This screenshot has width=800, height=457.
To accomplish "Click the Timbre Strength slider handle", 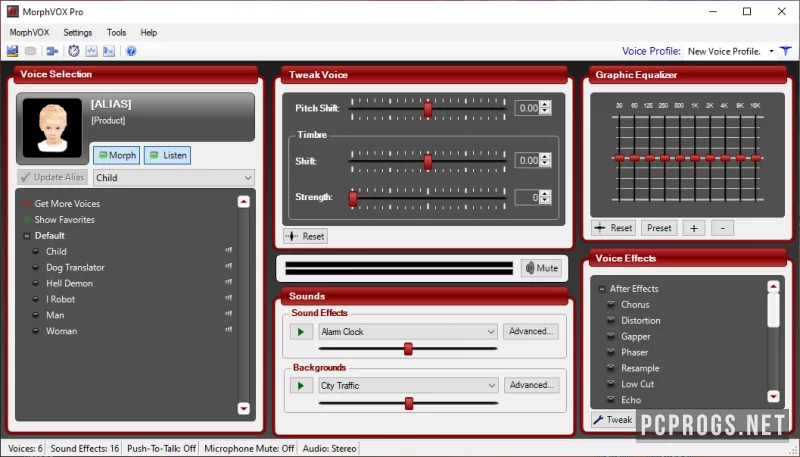I will (353, 199).
